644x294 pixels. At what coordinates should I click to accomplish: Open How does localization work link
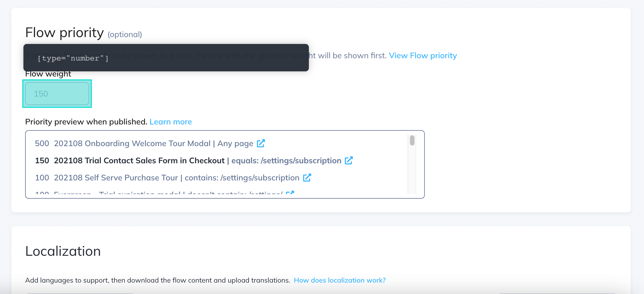point(340,280)
